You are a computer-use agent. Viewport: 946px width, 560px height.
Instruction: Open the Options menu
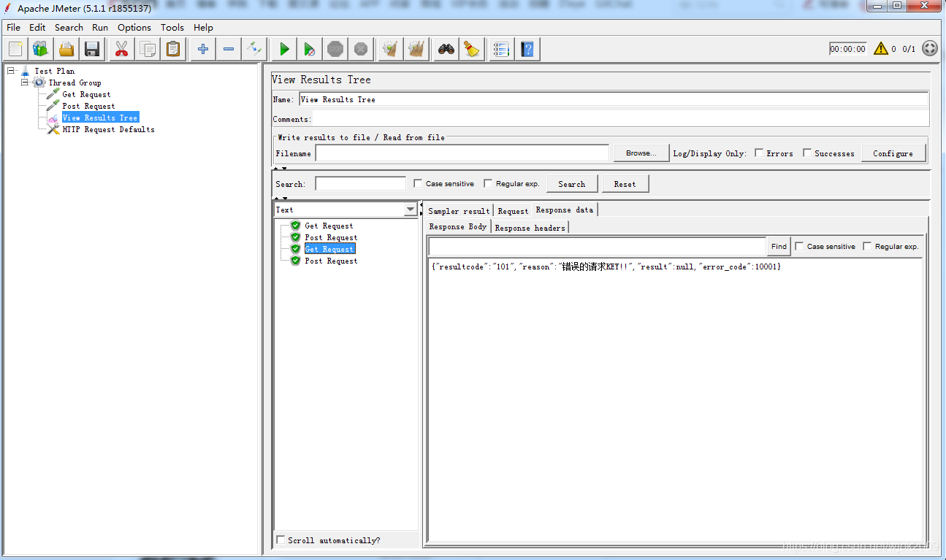coord(134,27)
